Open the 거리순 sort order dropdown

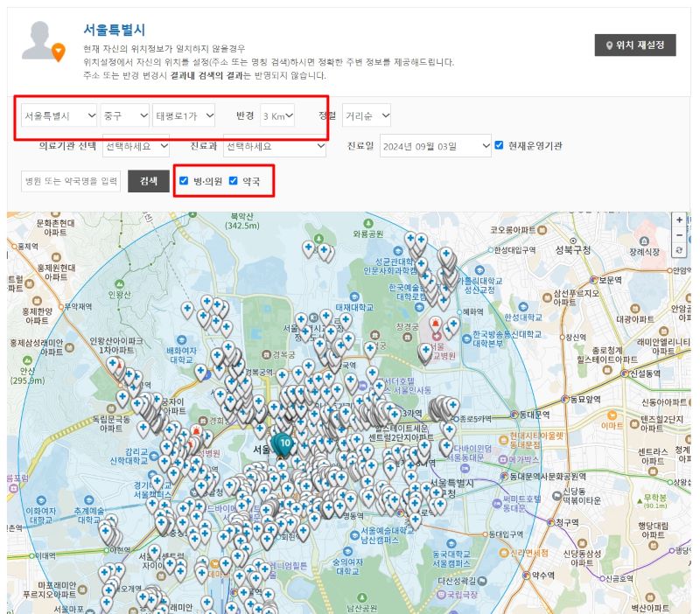coord(369,114)
